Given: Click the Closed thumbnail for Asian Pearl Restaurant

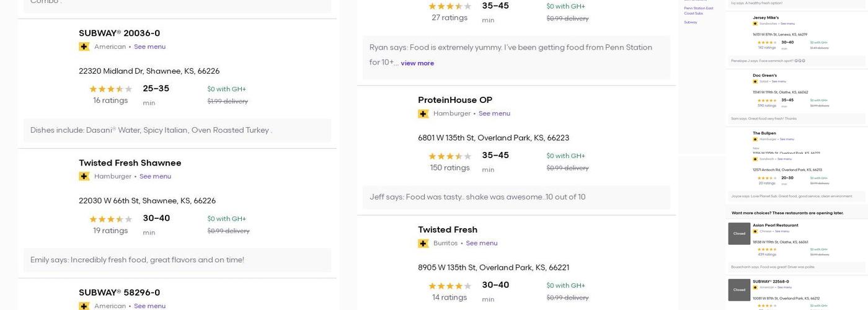Looking at the screenshot, I should tap(739, 234).
